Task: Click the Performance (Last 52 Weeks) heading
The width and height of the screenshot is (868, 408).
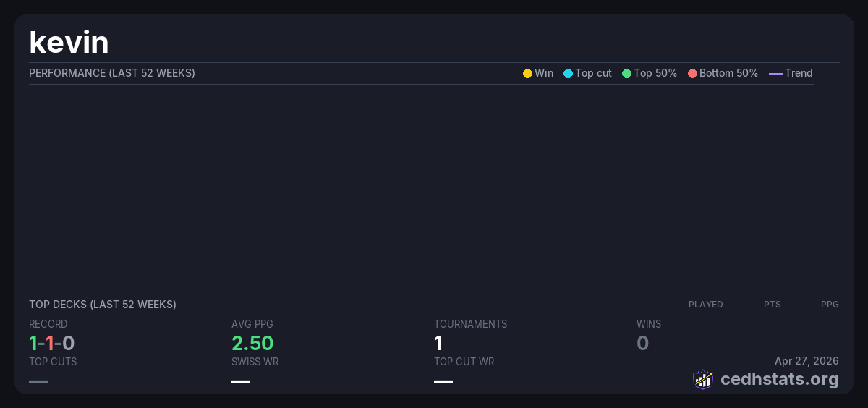Action: pyautogui.click(x=112, y=73)
